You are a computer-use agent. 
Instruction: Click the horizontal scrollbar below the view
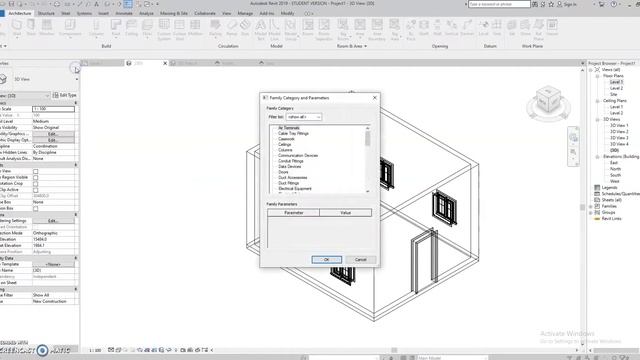click(x=394, y=350)
